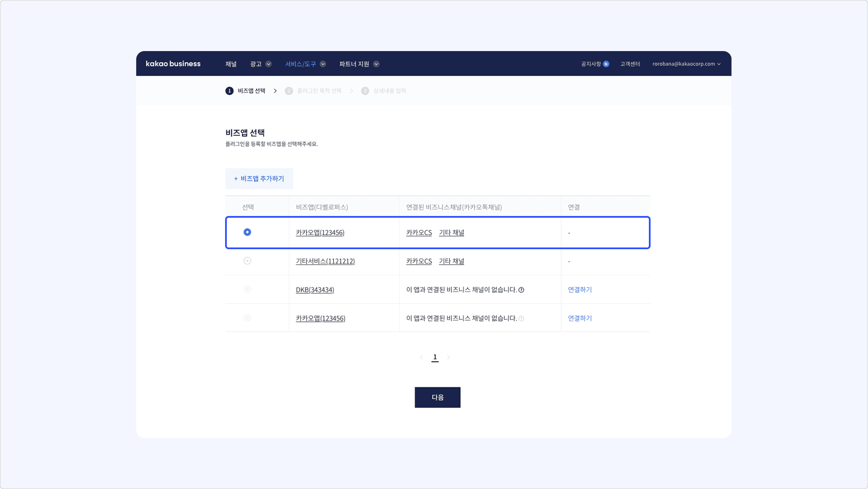Open the 채널 menu item
This screenshot has height=489, width=868.
[x=231, y=64]
